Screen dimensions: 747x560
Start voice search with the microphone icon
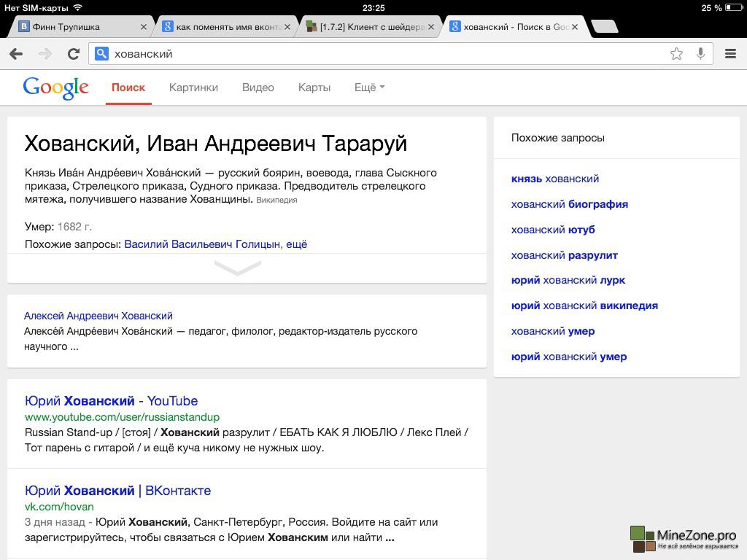click(x=700, y=53)
